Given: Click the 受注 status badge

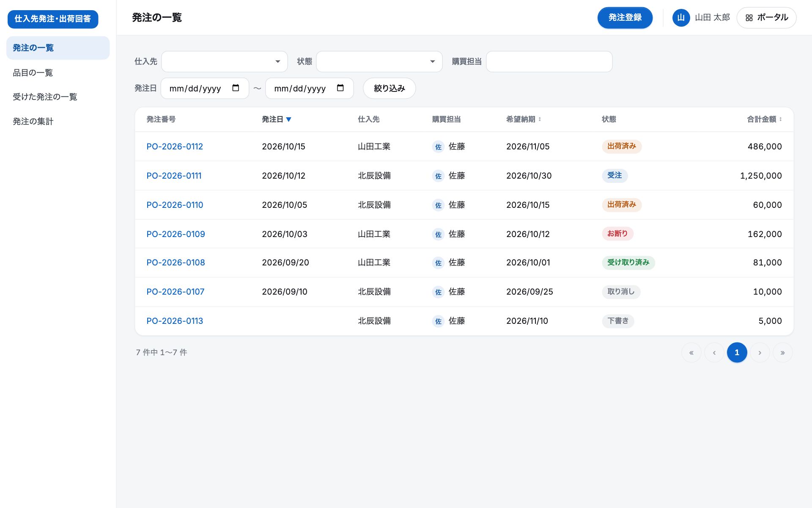Looking at the screenshot, I should [615, 175].
